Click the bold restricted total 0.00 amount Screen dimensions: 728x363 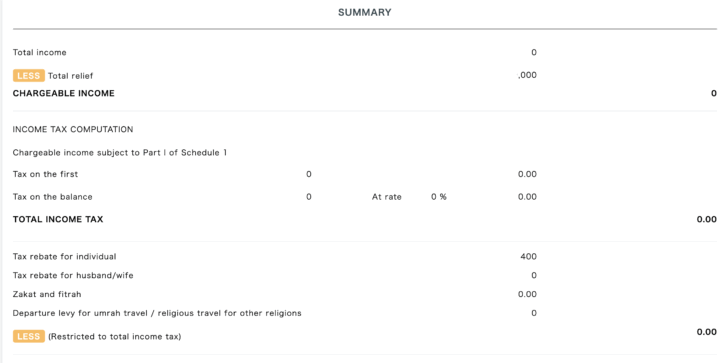click(707, 332)
